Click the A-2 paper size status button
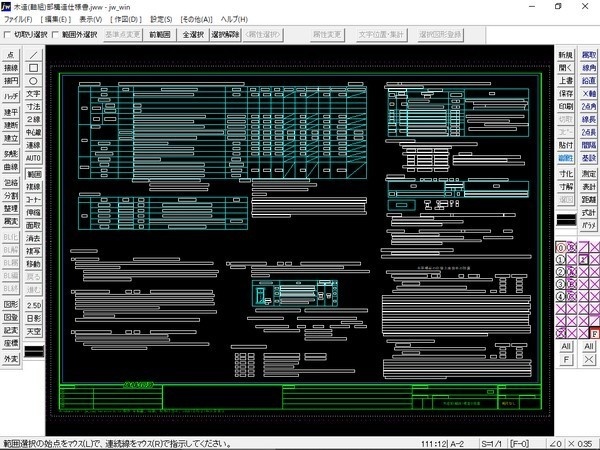 457,444
